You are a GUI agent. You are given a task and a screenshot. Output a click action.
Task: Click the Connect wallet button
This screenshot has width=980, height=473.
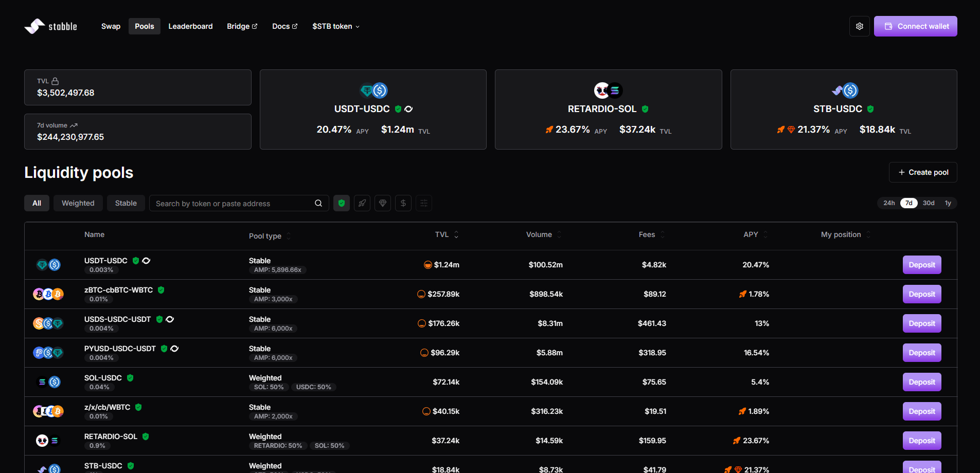click(x=915, y=26)
